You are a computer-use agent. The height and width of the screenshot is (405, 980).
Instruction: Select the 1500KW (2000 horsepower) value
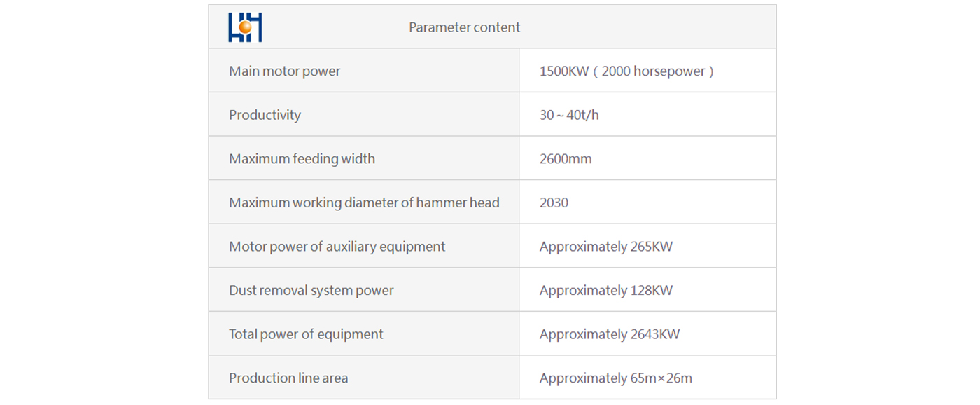click(626, 71)
